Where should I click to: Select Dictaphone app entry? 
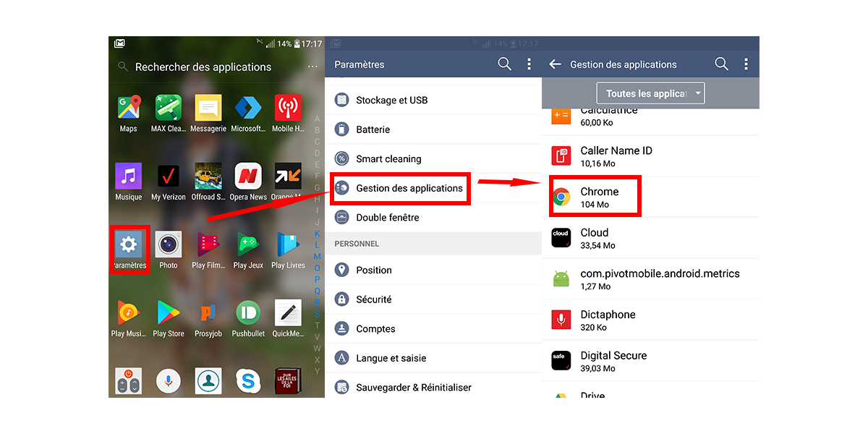pyautogui.click(x=650, y=320)
